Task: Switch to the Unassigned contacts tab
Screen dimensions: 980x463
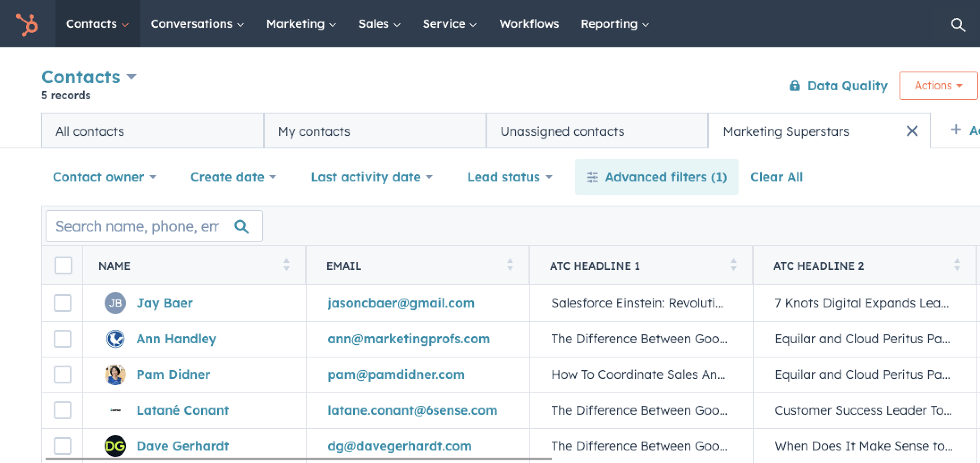Action: tap(597, 131)
